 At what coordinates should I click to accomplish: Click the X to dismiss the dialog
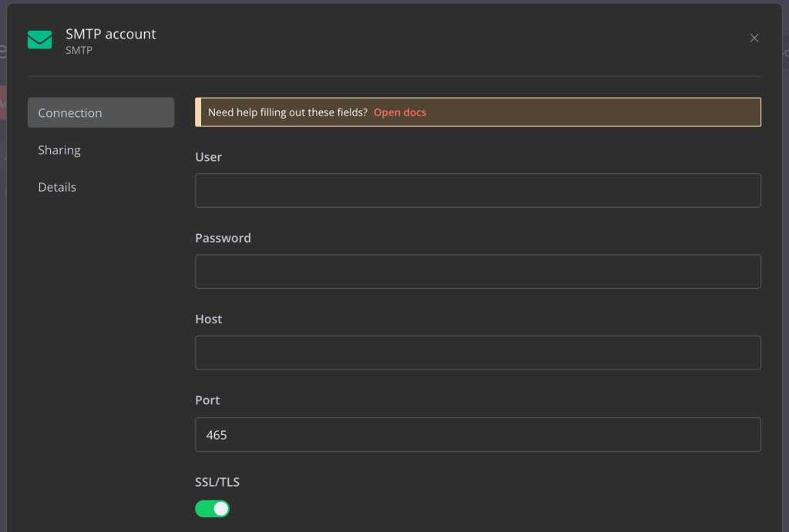pyautogui.click(x=754, y=38)
